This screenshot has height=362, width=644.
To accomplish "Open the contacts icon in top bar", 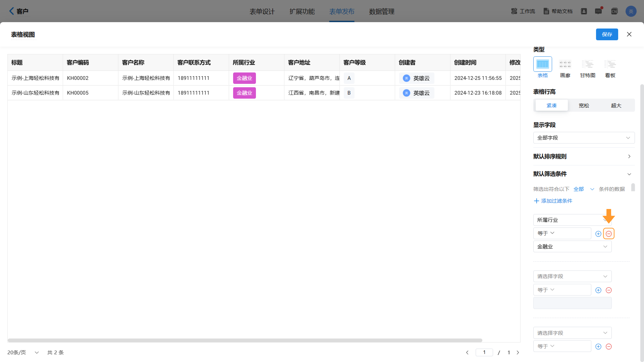I will click(584, 11).
